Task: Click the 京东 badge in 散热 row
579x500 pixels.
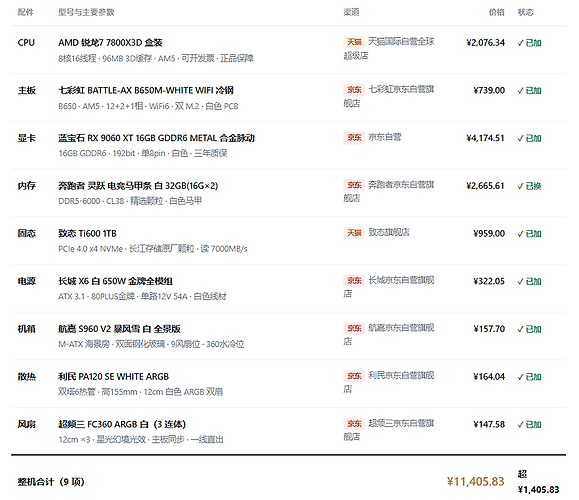Action: (354, 376)
